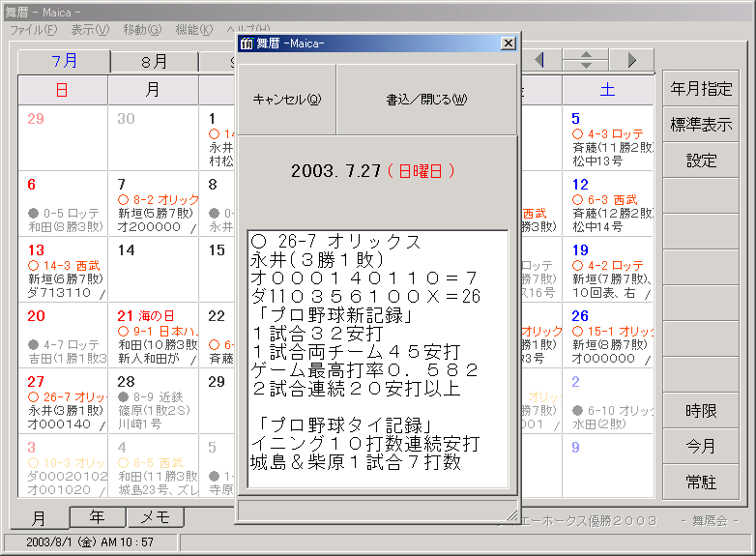Switch to the 8月 month tab
756x556 pixels.
(154, 62)
